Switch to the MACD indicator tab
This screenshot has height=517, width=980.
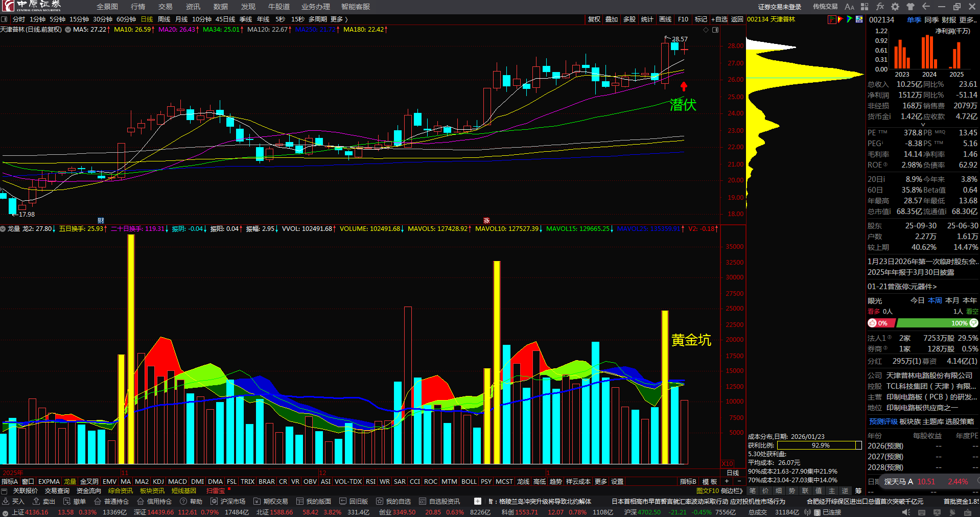tap(177, 482)
